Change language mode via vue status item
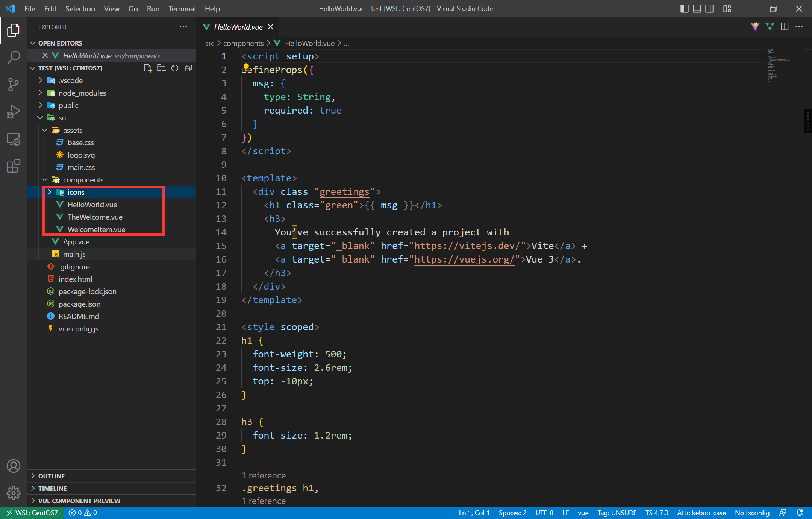The width and height of the screenshot is (812, 519). pos(583,513)
